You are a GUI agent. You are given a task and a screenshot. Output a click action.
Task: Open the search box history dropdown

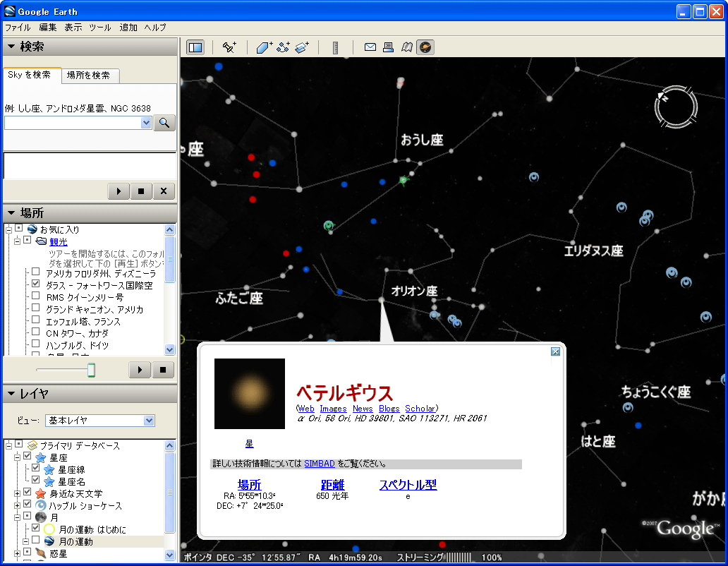tap(146, 123)
